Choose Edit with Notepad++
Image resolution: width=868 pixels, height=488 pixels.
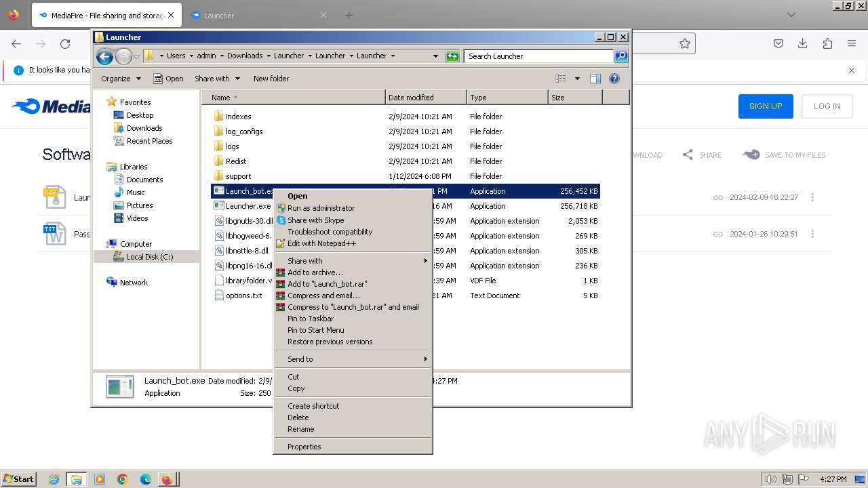click(x=353, y=243)
